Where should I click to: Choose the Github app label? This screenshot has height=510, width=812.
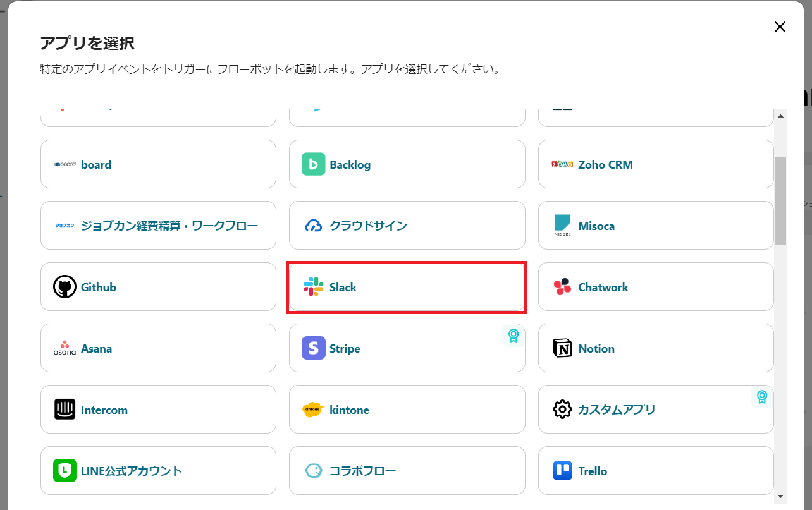pyautogui.click(x=99, y=287)
